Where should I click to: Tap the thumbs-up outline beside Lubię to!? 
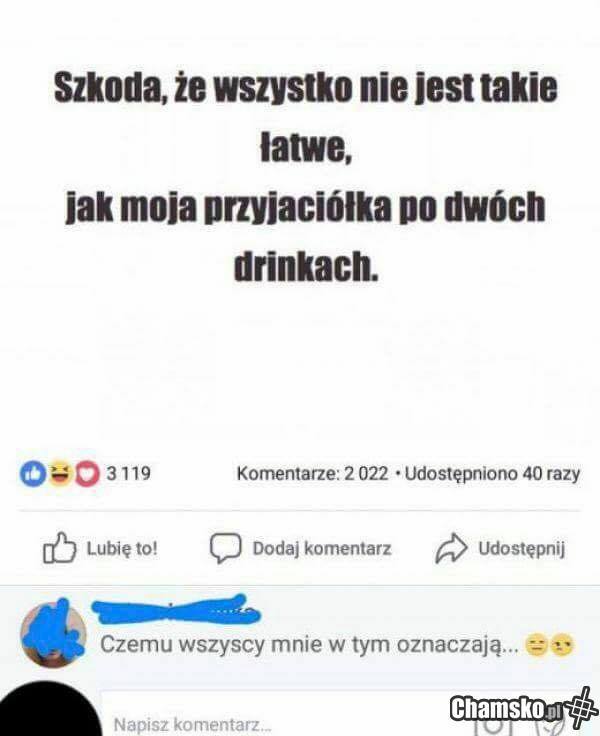[59, 547]
